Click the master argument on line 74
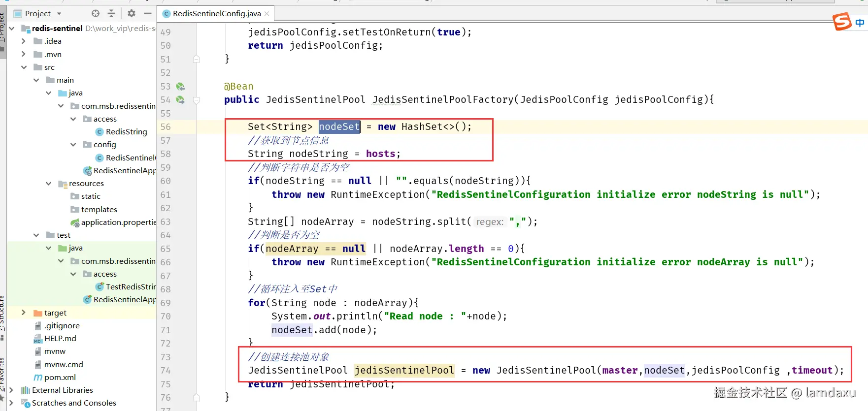The width and height of the screenshot is (868, 411). 620,371
